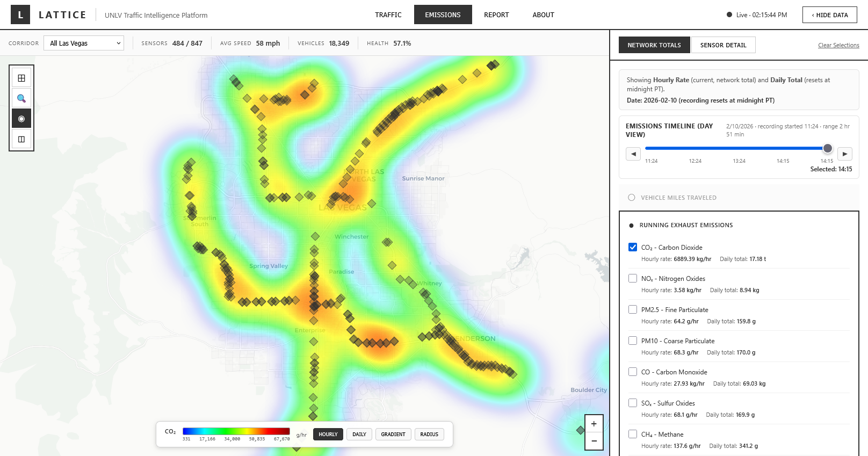The width and height of the screenshot is (868, 456).
Task: Select the Running Exhaust Emissions radio option
Action: point(631,226)
